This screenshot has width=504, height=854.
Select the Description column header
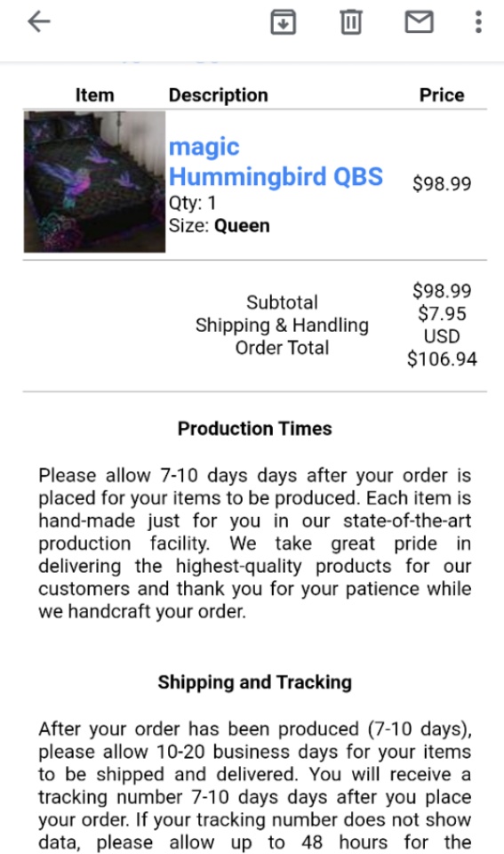(219, 95)
